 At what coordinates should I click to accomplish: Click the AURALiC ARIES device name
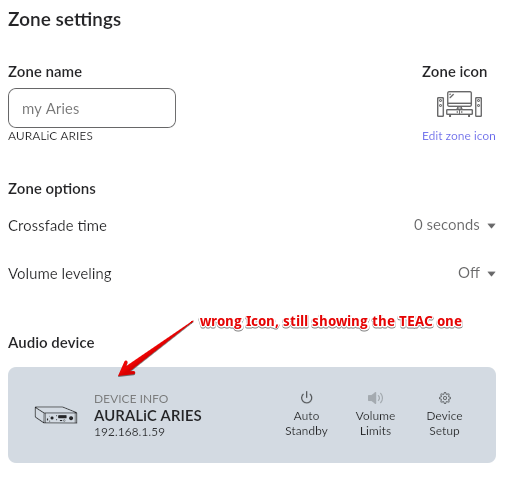click(148, 416)
